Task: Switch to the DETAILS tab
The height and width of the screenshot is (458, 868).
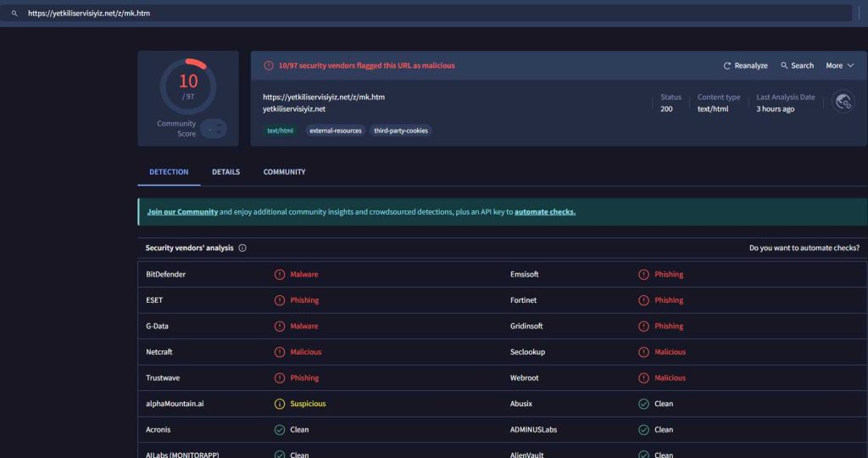Action: coord(225,171)
